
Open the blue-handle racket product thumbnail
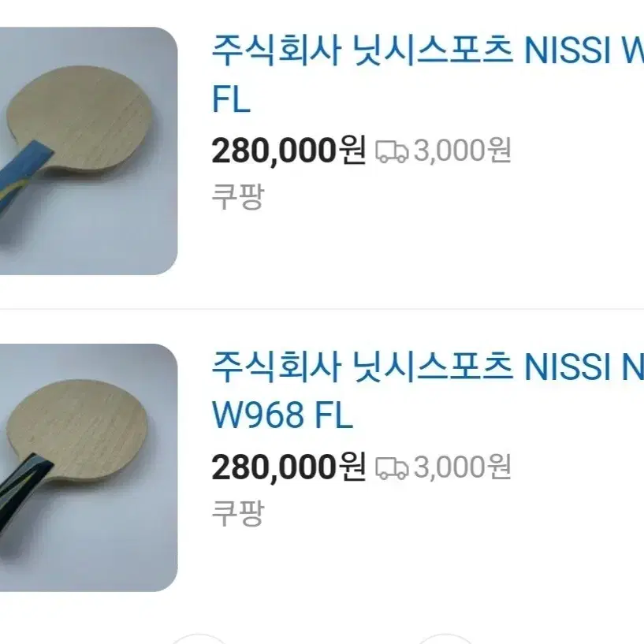pyautogui.click(x=89, y=151)
